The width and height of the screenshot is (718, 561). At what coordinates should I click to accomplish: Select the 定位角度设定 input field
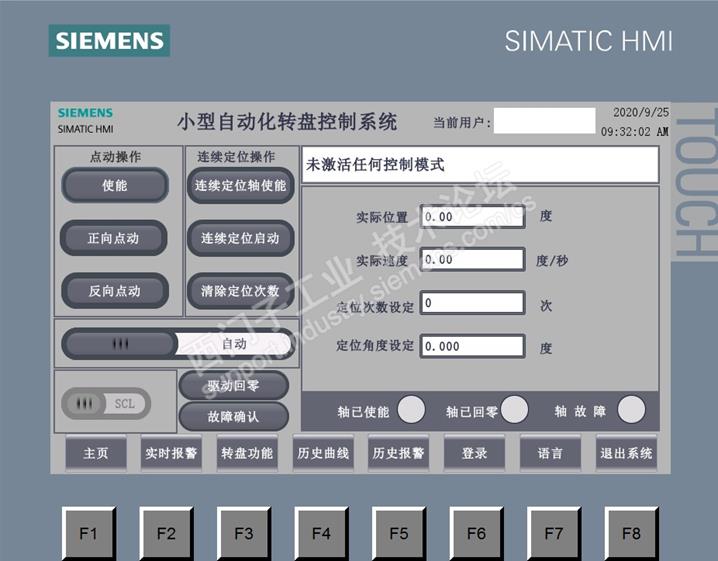click(473, 346)
